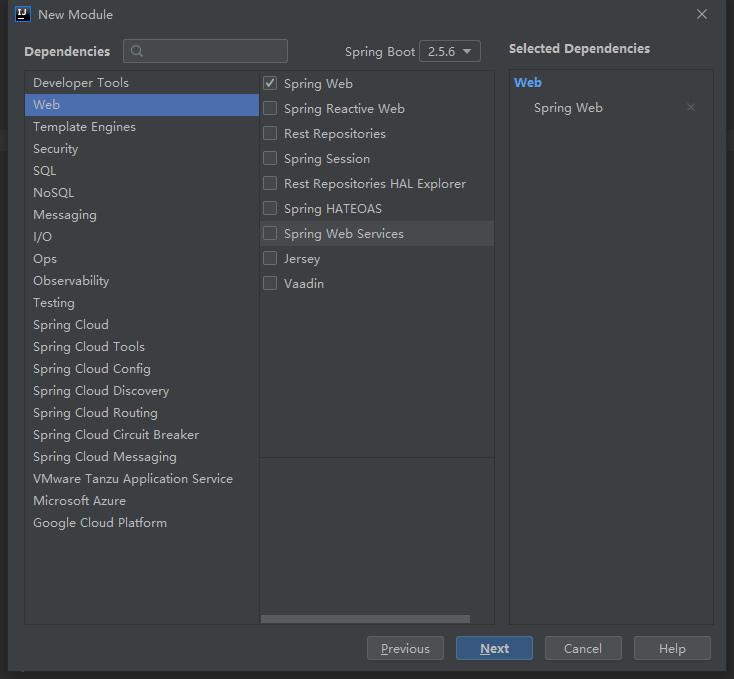Cancel the New Module wizard
This screenshot has width=734, height=679.
[x=583, y=649]
